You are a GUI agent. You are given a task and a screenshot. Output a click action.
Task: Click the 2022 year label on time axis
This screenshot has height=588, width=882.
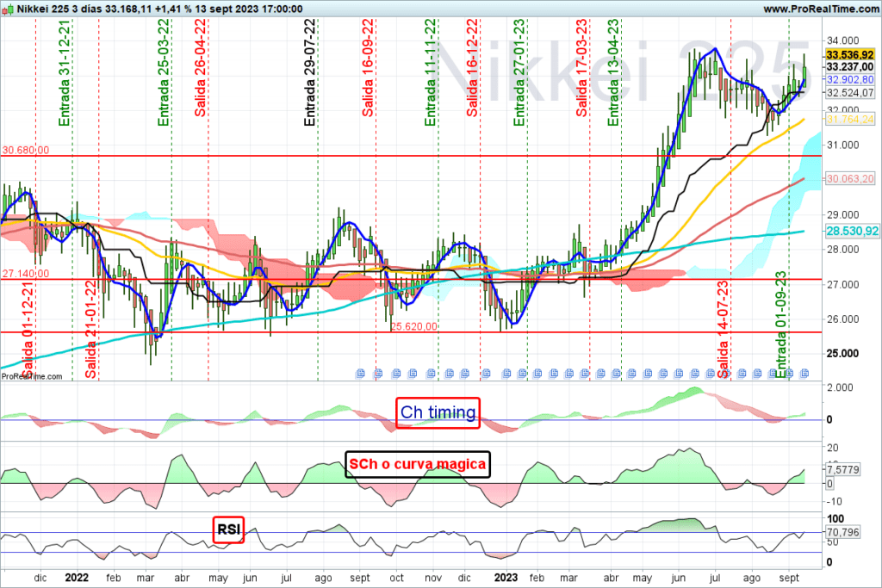point(77,578)
